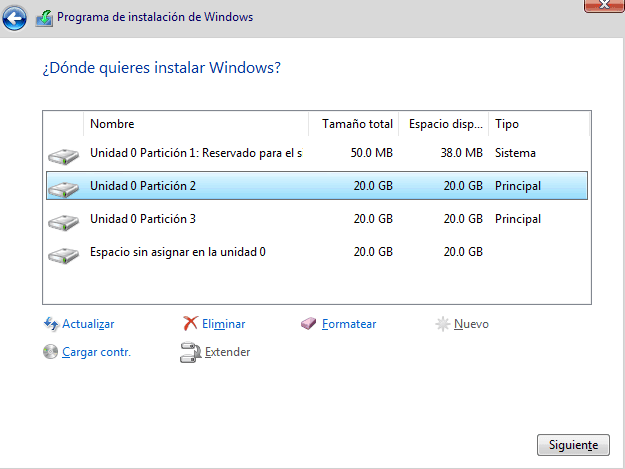
Task: Click the Formatear link text
Action: click(349, 324)
